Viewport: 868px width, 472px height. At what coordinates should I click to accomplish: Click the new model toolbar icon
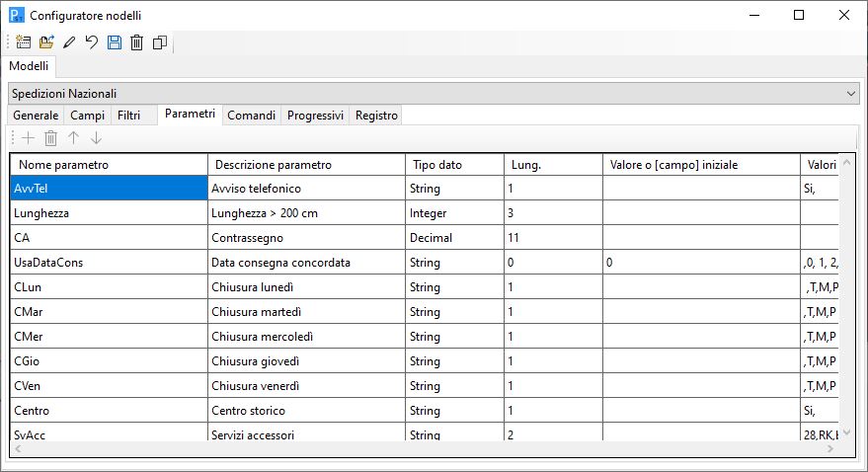point(24,42)
